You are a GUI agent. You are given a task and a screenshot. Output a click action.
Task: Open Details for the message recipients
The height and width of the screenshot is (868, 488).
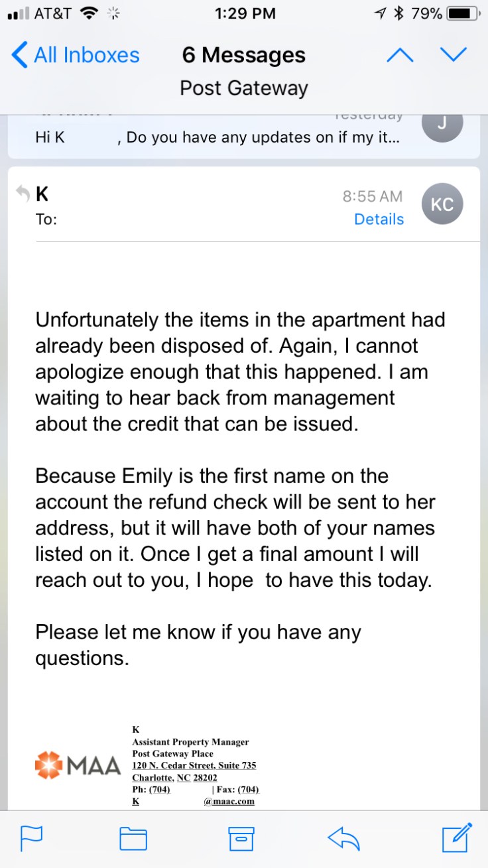(379, 219)
